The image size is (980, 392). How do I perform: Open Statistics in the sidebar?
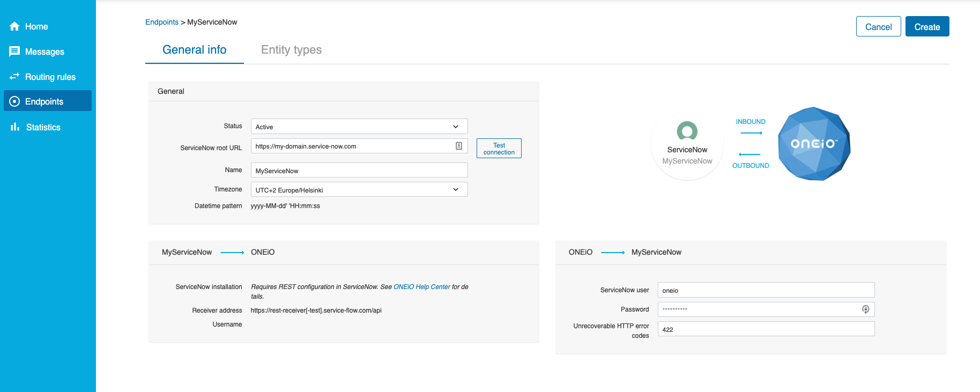pos(48,127)
